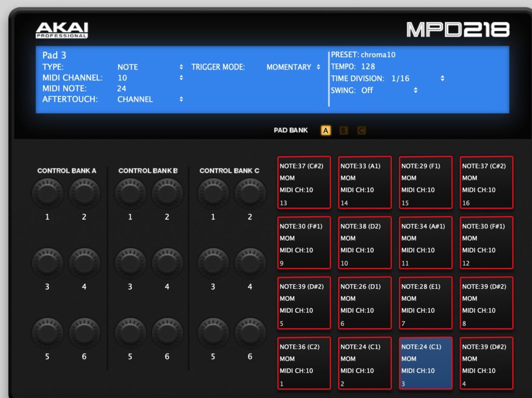532x398 pixels.
Task: Click knob 1 in Control Bank B
Action: tap(130, 194)
